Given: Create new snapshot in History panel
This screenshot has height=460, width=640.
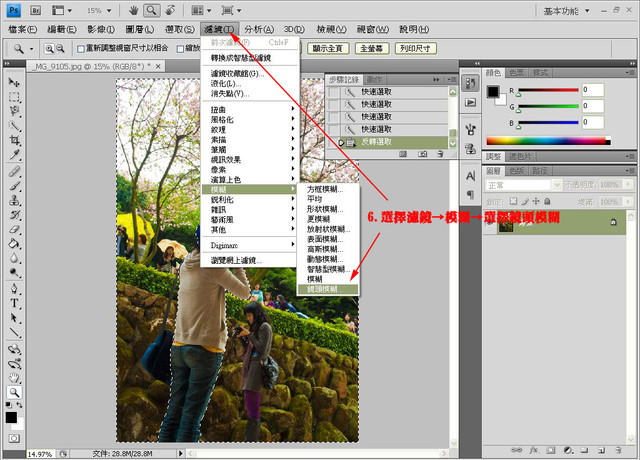Looking at the screenshot, I should [422, 154].
